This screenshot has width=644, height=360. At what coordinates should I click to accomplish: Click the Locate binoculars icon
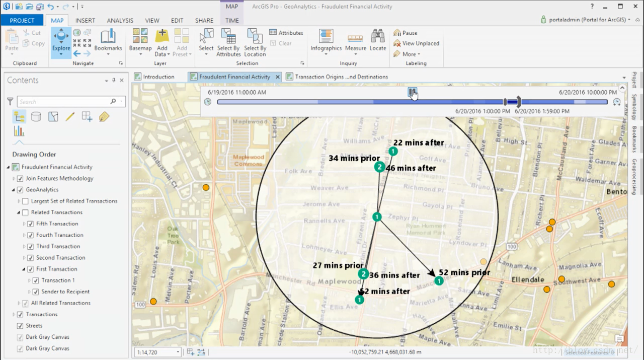click(x=378, y=37)
